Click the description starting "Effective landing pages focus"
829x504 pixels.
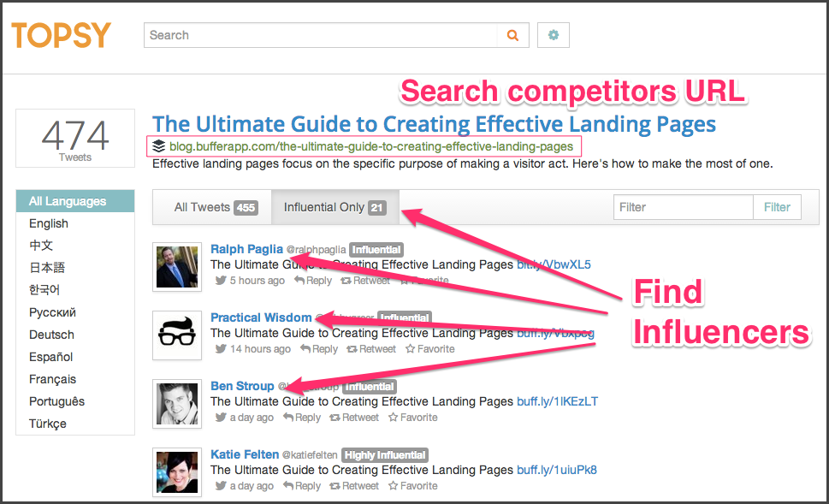tap(463, 164)
